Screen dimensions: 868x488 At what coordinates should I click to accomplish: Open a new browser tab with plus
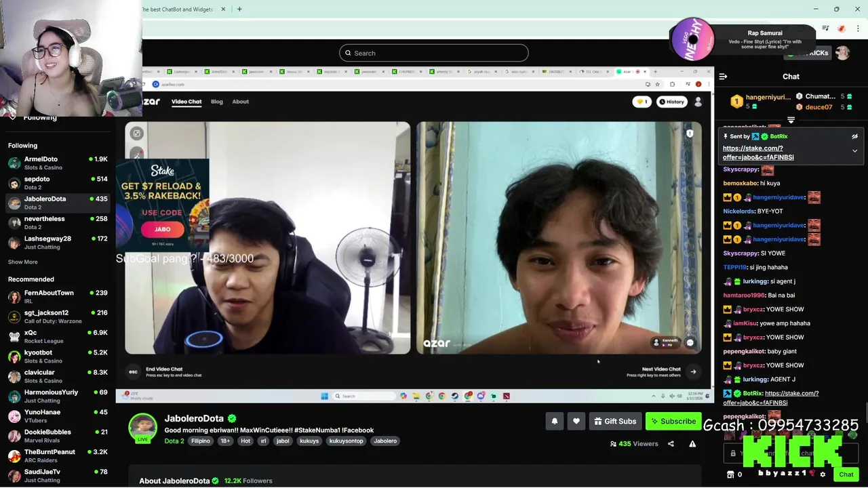coord(239,9)
